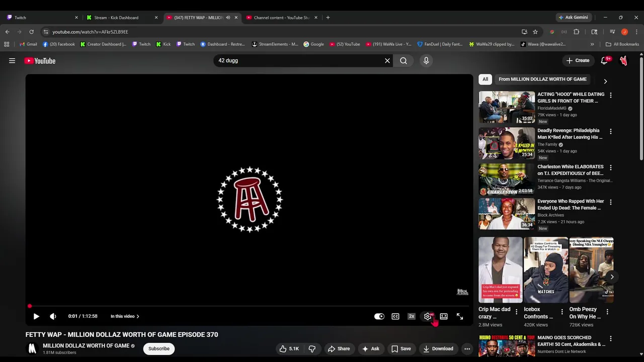The width and height of the screenshot is (644, 362).
Task: Clear the search box text
Action: pyautogui.click(x=387, y=61)
